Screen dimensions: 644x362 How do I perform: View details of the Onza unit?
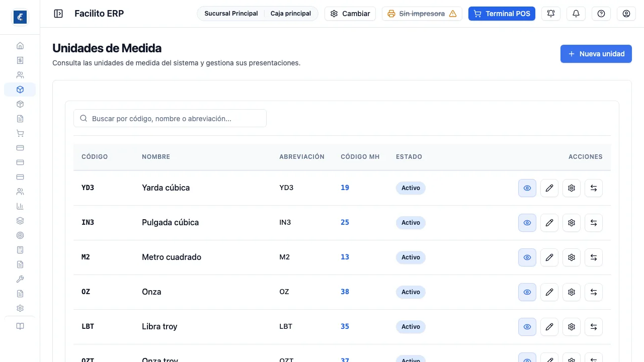[527, 292]
